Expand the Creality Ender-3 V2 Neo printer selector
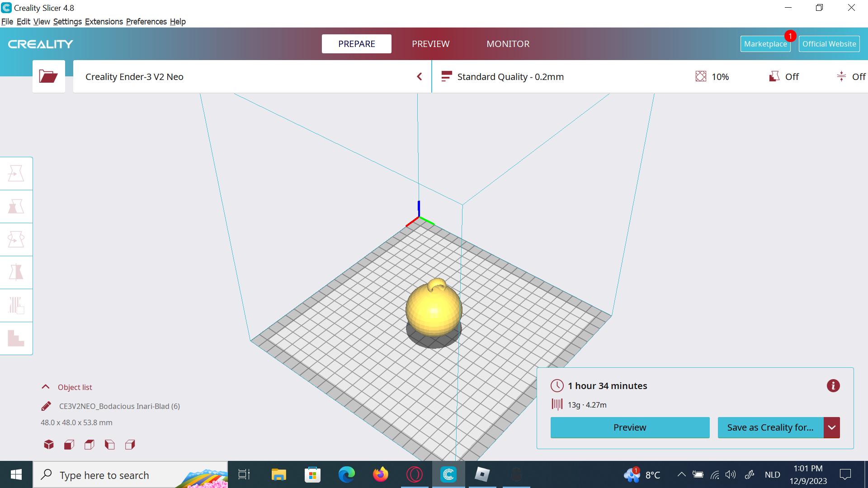This screenshot has width=868, height=488. (x=419, y=77)
